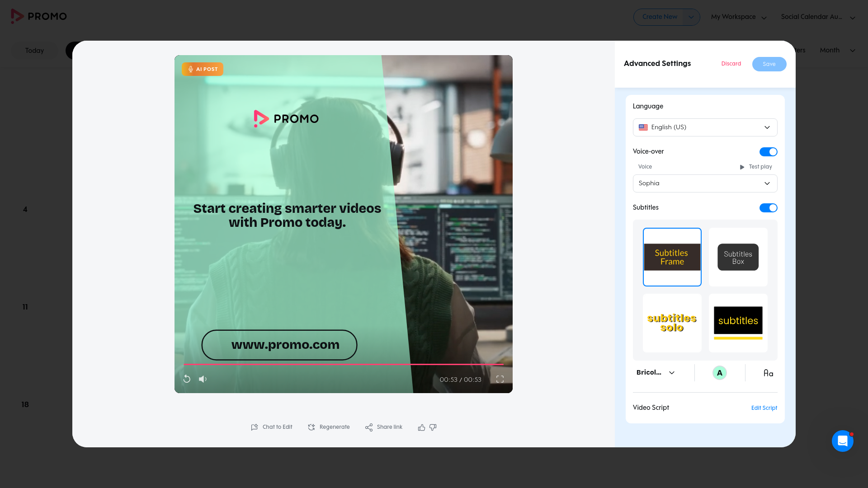
Task: Select the Subtitles Frame style
Action: (x=672, y=257)
